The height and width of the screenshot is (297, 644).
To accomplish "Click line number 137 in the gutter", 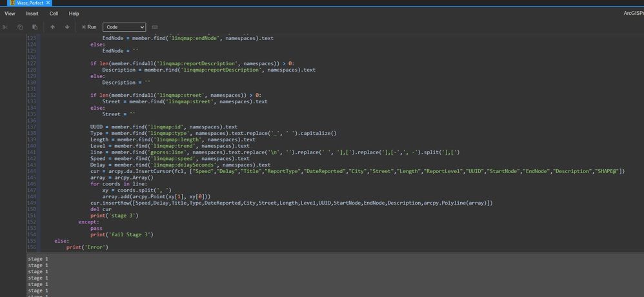I will [x=32, y=127].
